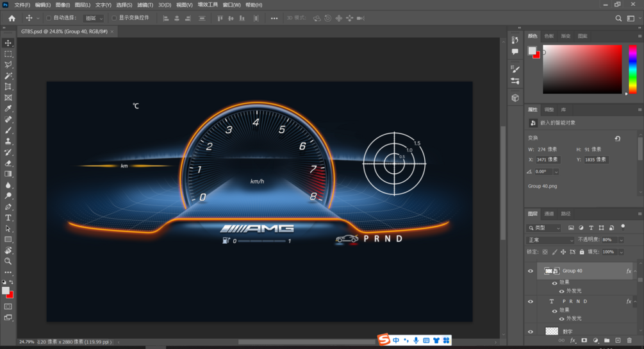Select the Eraser tool
This screenshot has width=644, height=349.
[8, 163]
